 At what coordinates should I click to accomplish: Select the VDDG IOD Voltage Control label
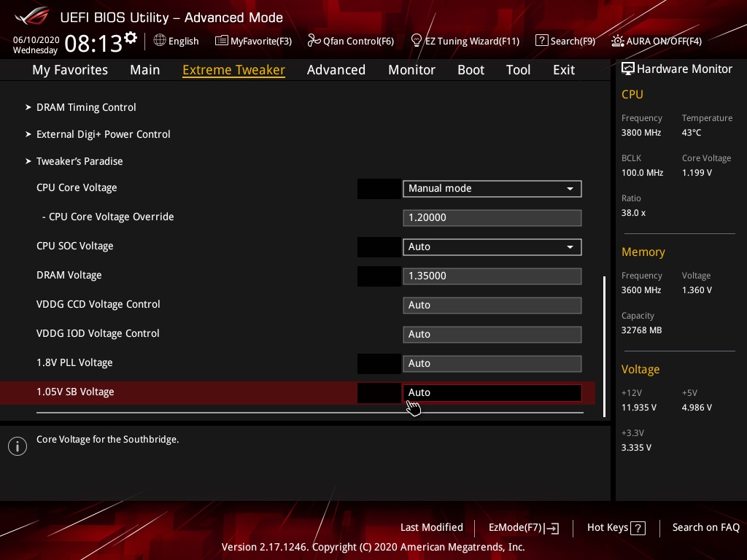click(98, 333)
